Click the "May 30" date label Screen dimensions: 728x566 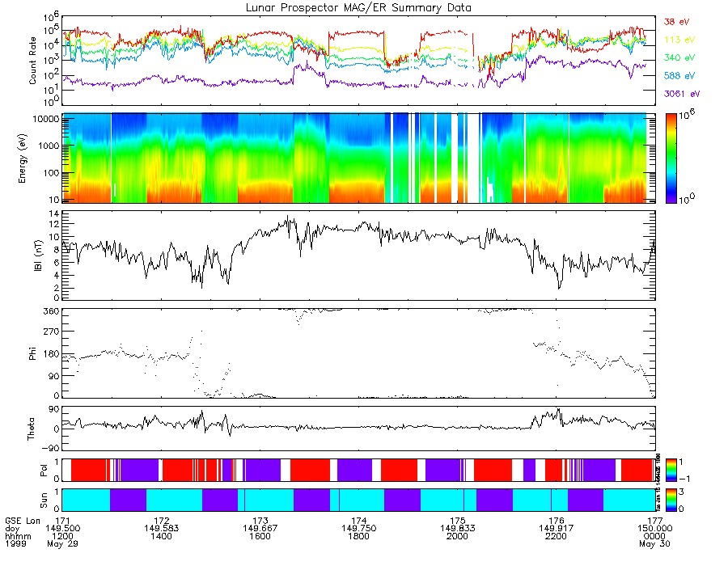(654, 543)
